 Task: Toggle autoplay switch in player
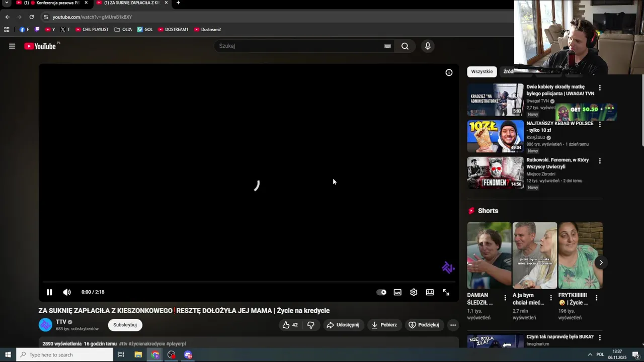coord(381,292)
